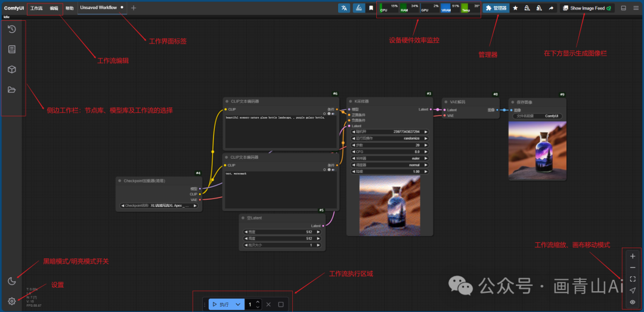Collapse the 空Latent node dot
This screenshot has width=644, height=312.
(243, 218)
